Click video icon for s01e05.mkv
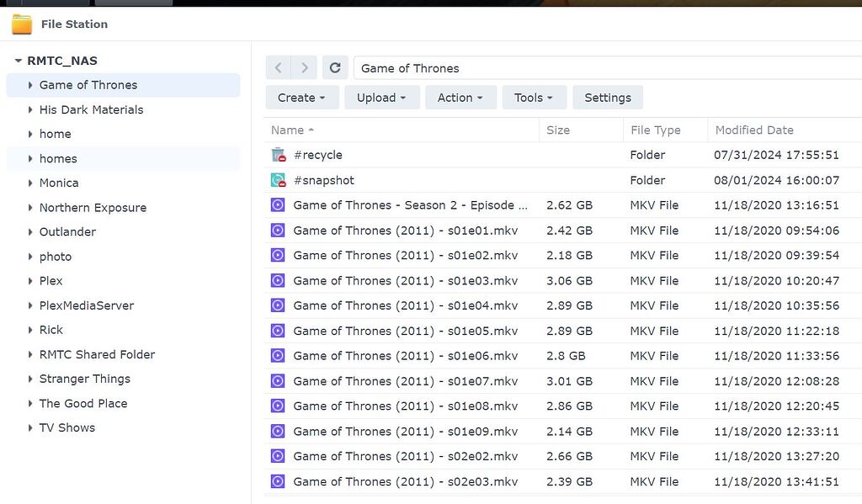This screenshot has width=862, height=504. (x=278, y=331)
